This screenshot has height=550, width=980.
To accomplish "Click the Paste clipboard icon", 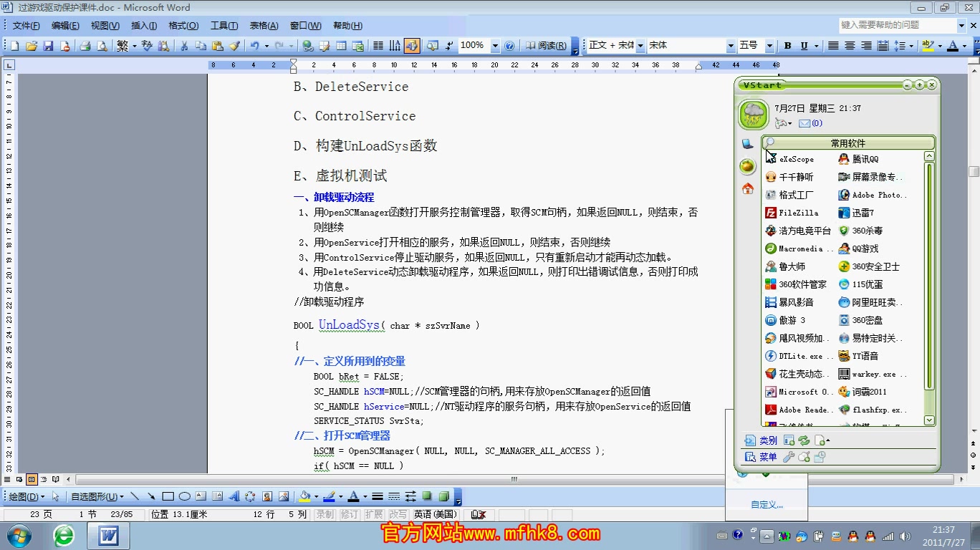I will [218, 46].
